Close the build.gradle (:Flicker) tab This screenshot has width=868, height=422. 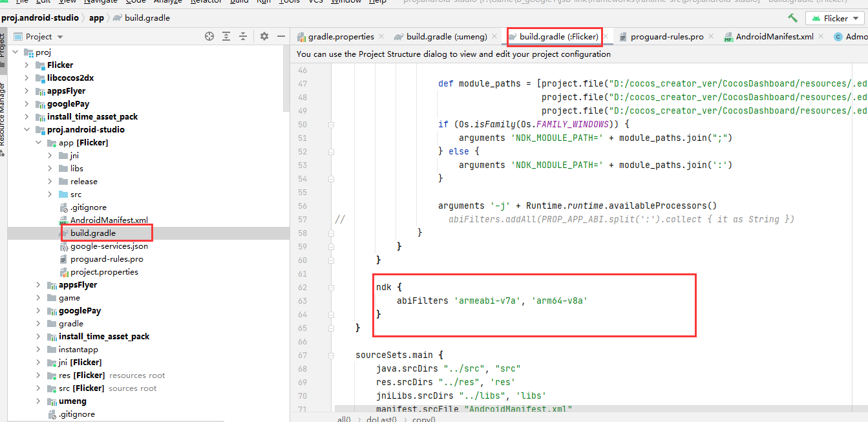coord(606,37)
